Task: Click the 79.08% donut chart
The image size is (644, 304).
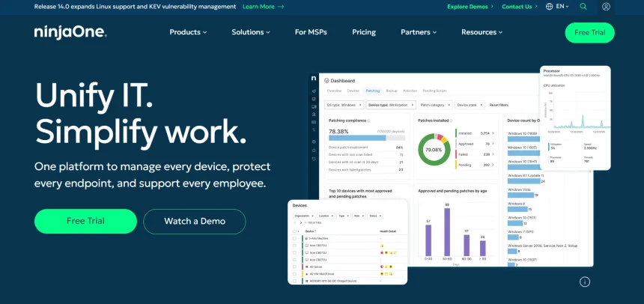Action: pyautogui.click(x=434, y=150)
